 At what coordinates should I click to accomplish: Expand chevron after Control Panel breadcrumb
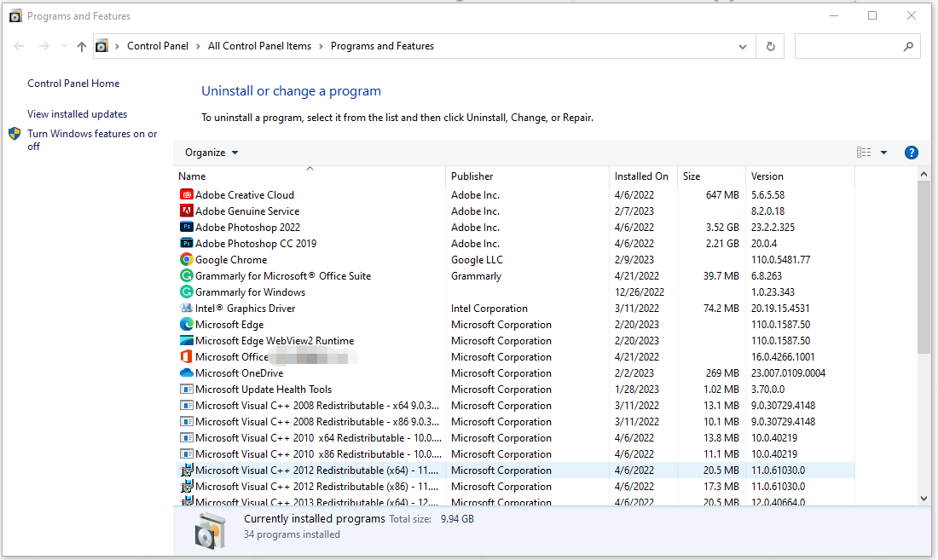pyautogui.click(x=198, y=46)
